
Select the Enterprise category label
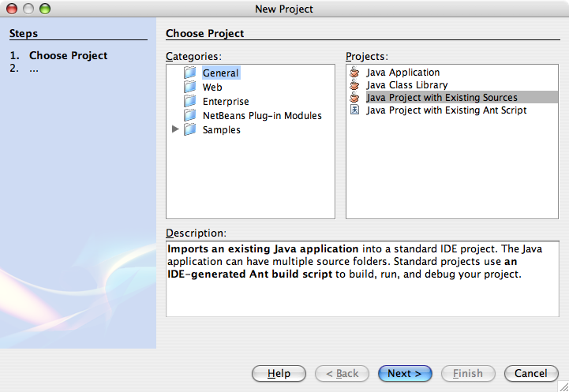226,102
